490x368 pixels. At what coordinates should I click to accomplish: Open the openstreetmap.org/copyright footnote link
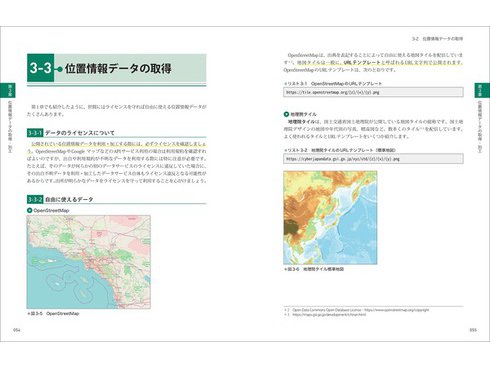[396, 310]
